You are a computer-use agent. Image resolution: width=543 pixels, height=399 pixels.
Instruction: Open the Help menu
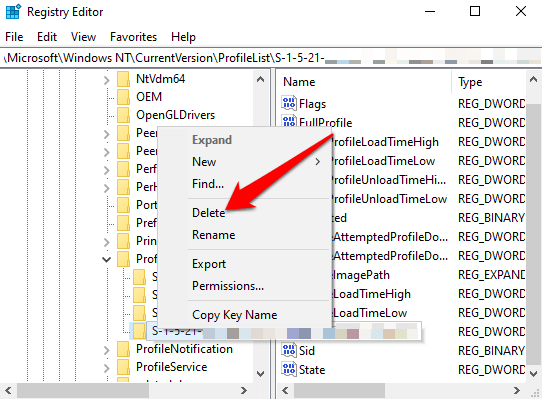[183, 37]
